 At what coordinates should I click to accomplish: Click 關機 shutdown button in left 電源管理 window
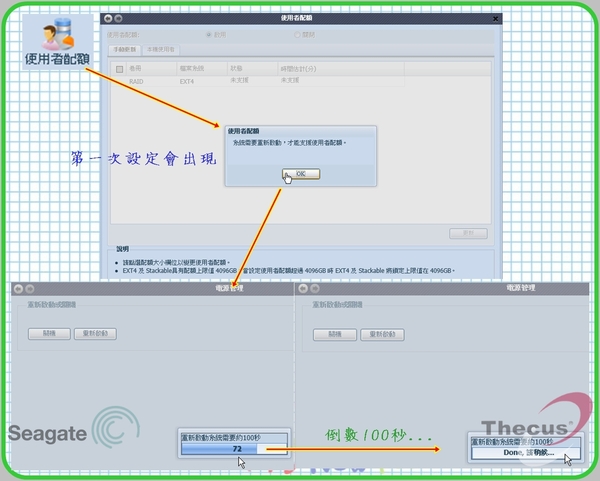click(49, 334)
